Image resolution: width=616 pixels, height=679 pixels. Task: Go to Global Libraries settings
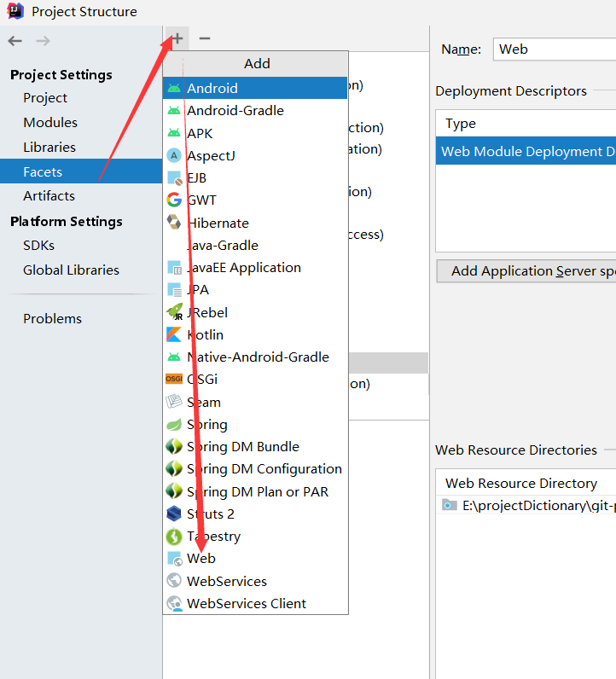pyautogui.click(x=71, y=270)
